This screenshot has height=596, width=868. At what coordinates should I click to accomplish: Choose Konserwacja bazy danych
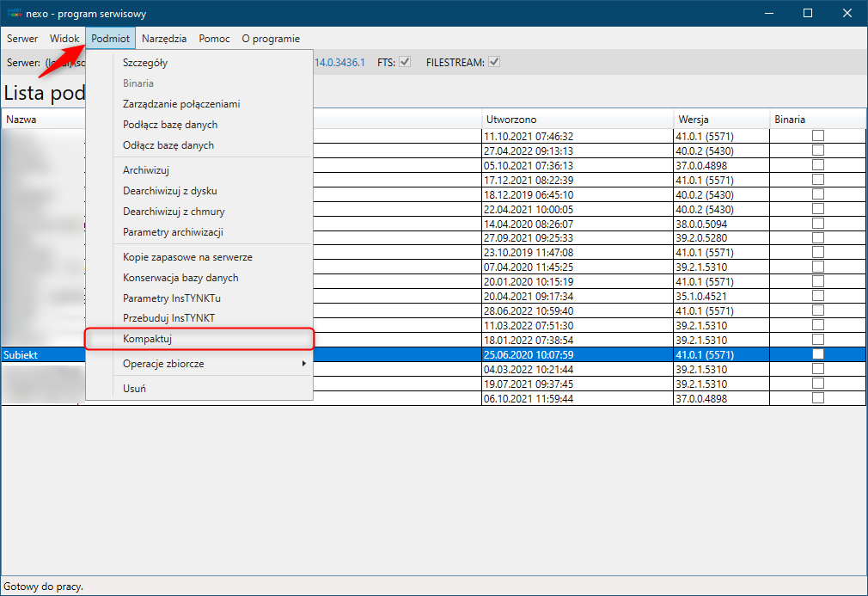pos(180,278)
